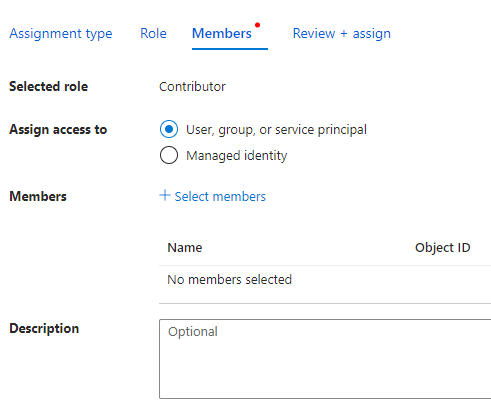Click the Description label
Screen dimensions: 491x406
tap(44, 329)
